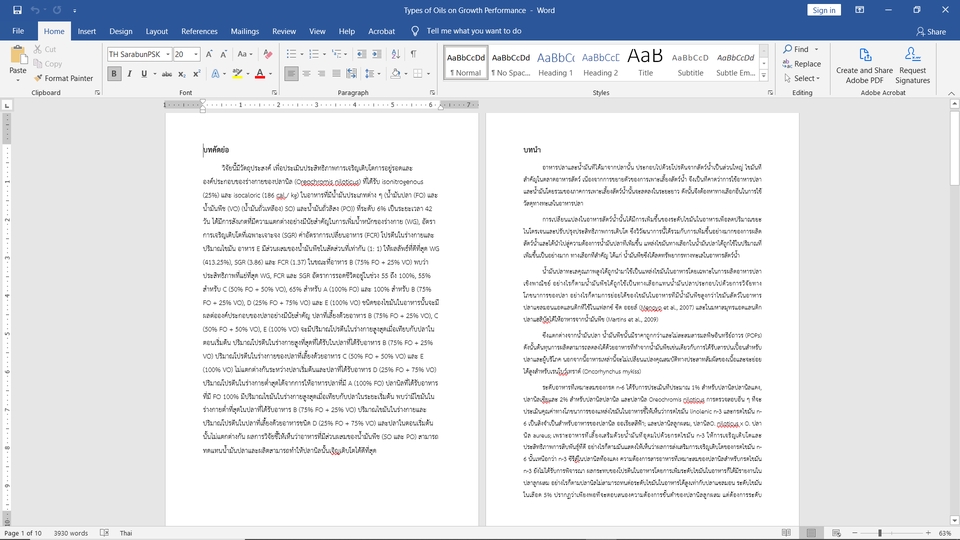Viewport: 960px width, 540px height.
Task: Toggle Italic formatting
Action: click(x=129, y=74)
